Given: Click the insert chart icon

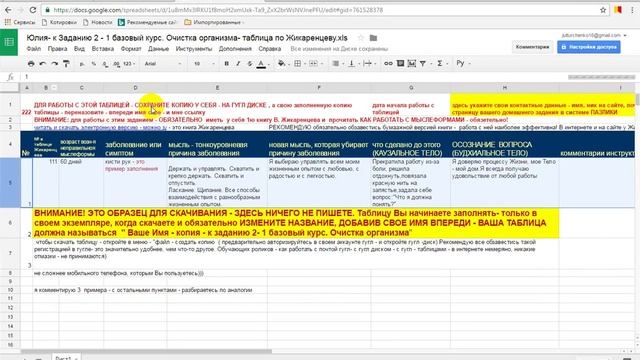Looking at the screenshot, I should coord(411,64).
